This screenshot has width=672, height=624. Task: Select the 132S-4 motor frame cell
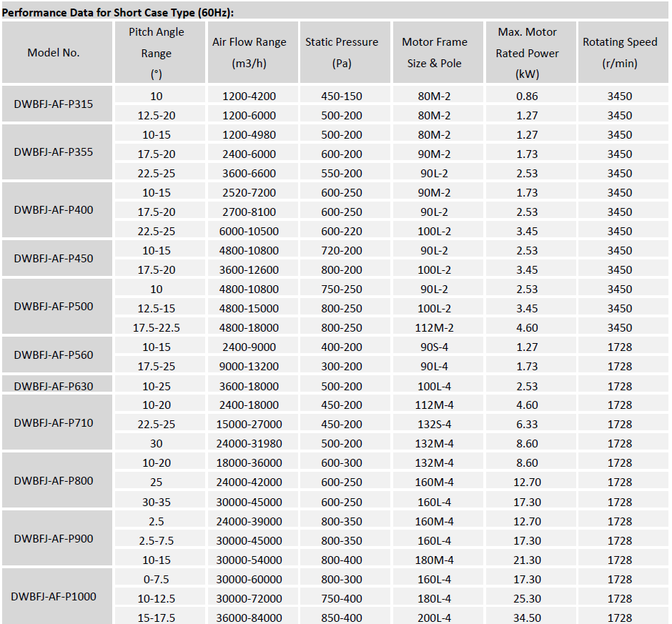[x=435, y=424]
